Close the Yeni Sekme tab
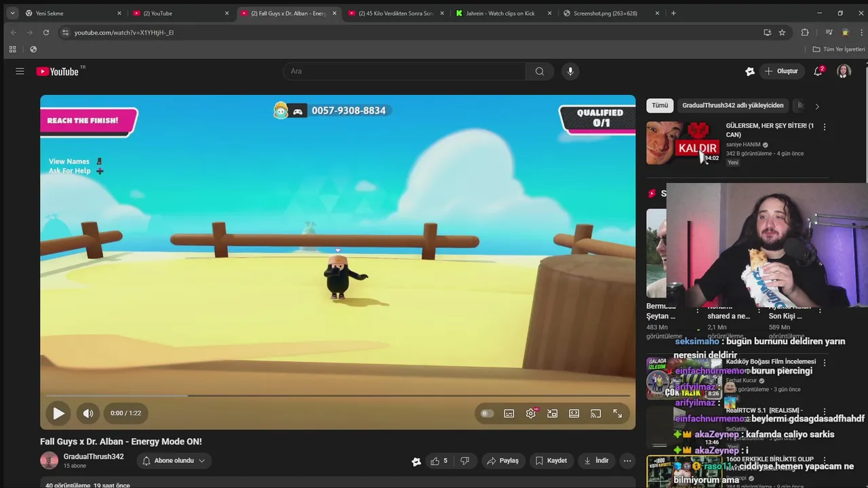868x488 pixels. 119,13
